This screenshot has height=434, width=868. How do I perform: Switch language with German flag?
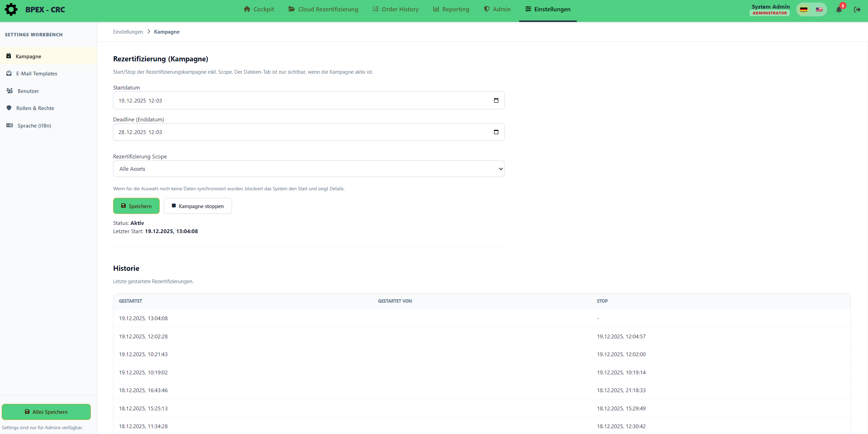[x=804, y=10]
